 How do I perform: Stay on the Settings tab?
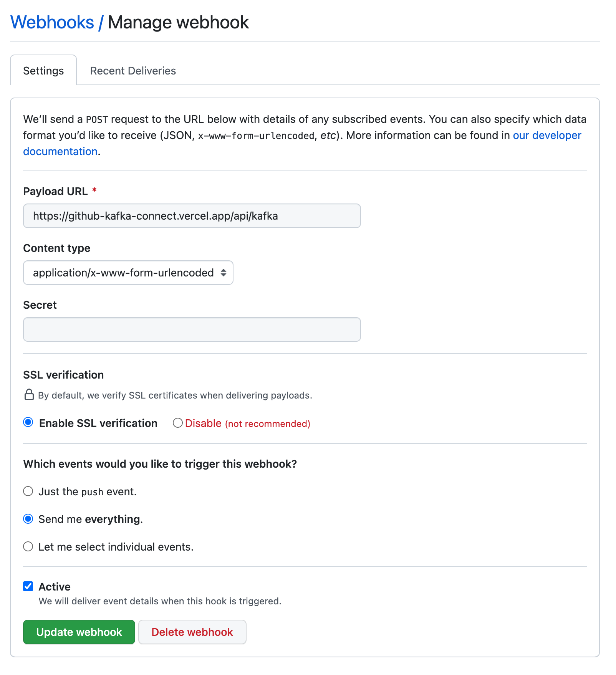point(43,71)
